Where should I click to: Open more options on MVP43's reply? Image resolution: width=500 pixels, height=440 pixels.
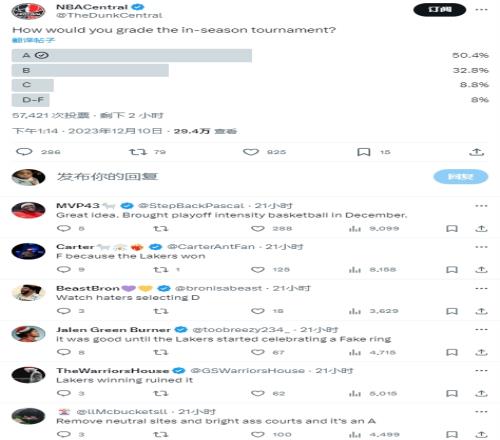tap(481, 206)
